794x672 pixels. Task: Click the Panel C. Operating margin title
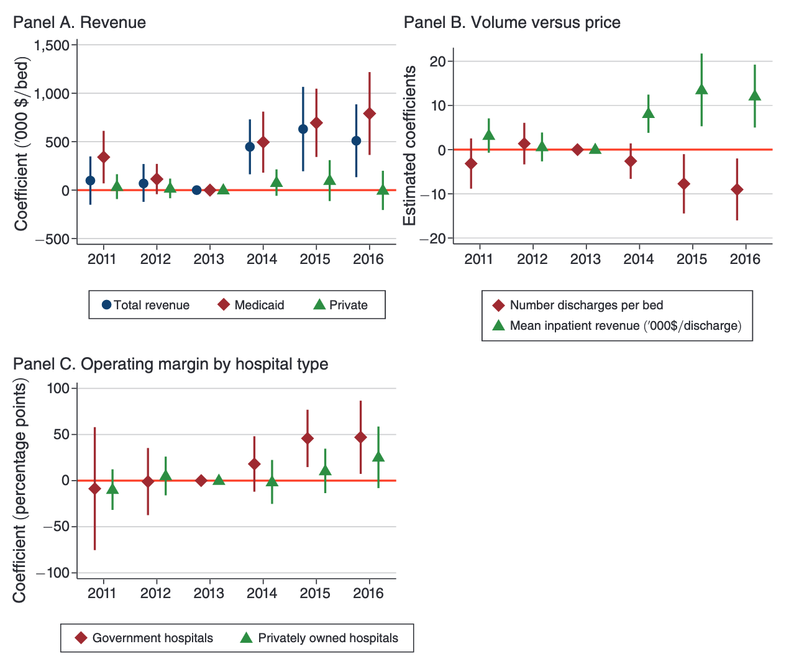click(170, 364)
